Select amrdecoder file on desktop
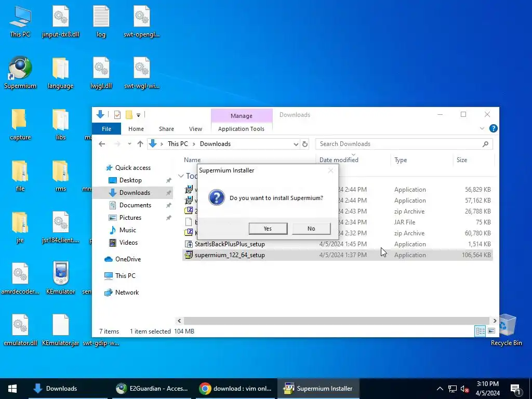This screenshot has width=532, height=399. [20, 279]
